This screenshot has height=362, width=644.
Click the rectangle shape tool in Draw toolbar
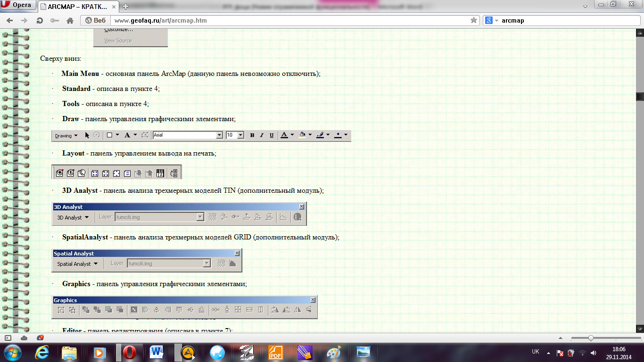[109, 135]
